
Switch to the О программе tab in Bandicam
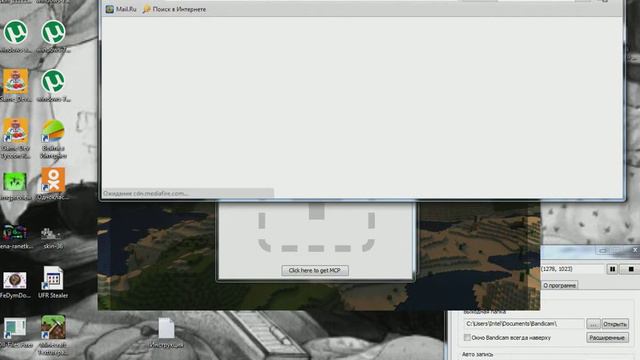(559, 285)
